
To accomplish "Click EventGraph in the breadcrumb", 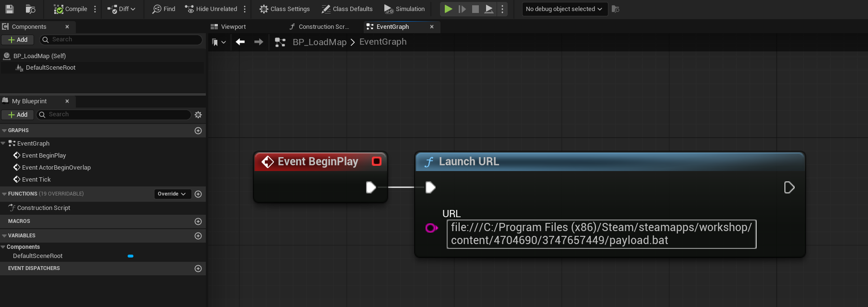I will click(383, 42).
